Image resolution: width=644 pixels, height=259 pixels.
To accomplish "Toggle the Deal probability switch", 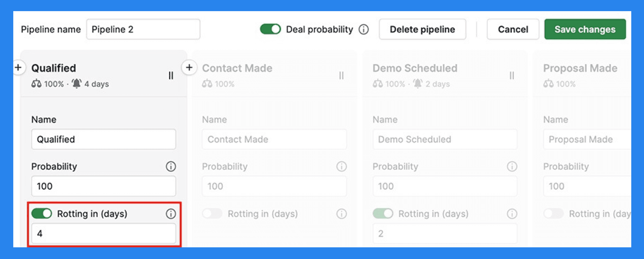I will click(x=271, y=29).
